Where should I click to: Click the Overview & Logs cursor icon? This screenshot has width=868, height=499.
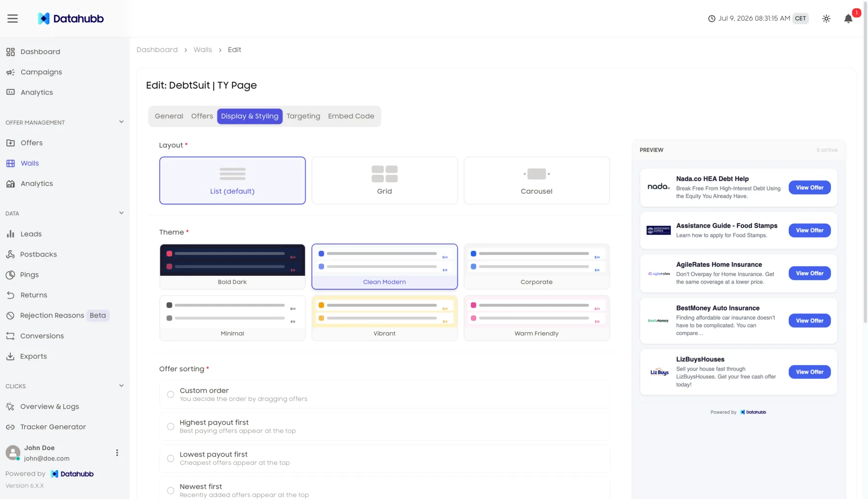tap(11, 406)
